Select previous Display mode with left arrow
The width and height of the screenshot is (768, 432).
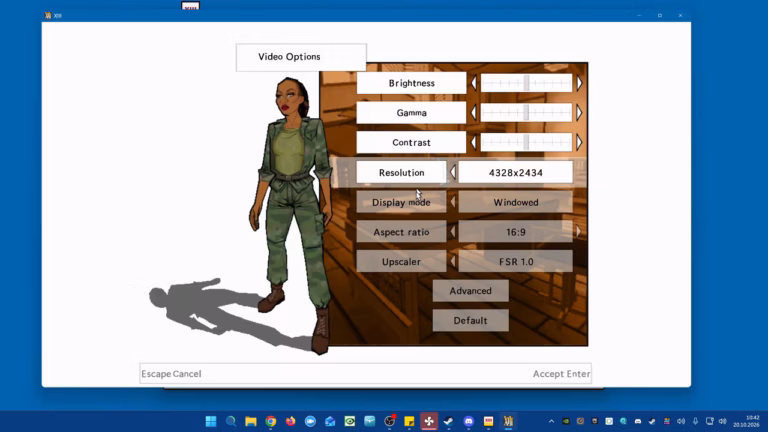coord(453,202)
